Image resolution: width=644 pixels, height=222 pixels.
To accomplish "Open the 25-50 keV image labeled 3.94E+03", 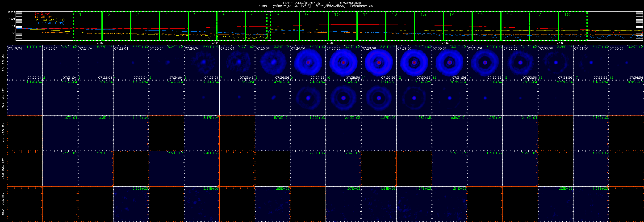I will pos(343,168).
